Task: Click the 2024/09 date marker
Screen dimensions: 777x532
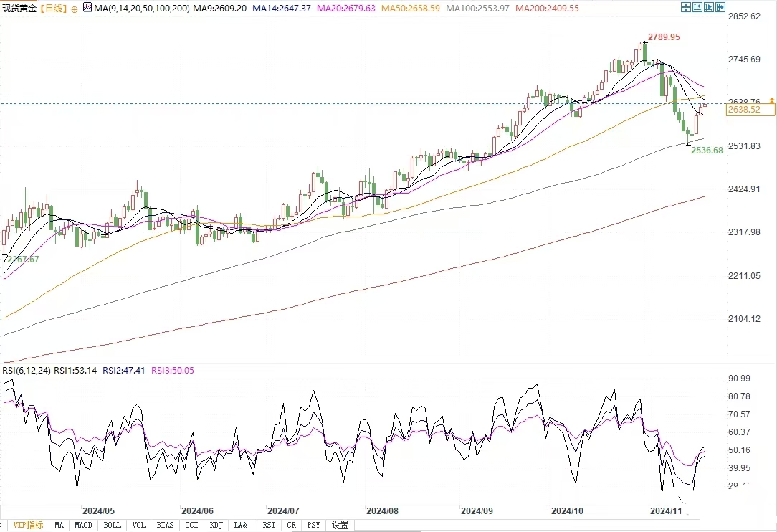Action: tap(477, 510)
